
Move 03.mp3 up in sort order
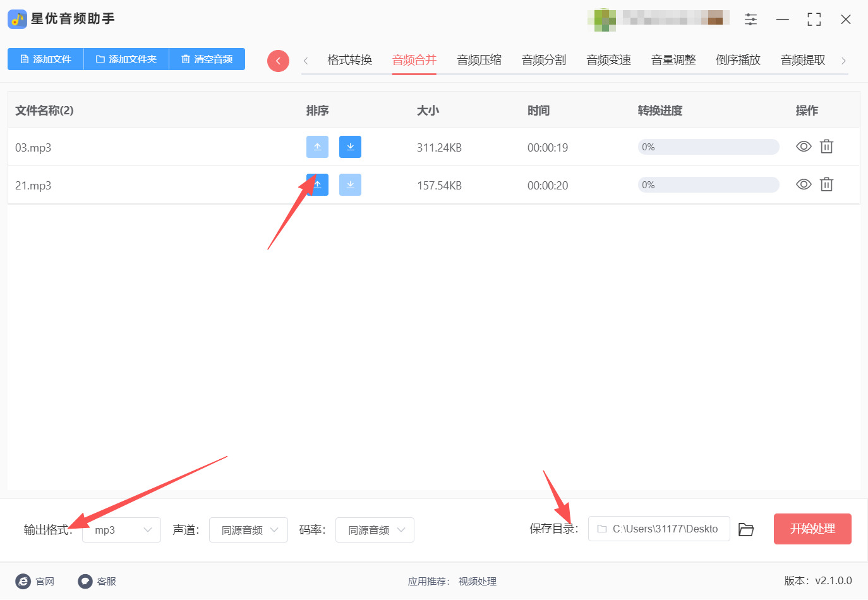tap(317, 147)
